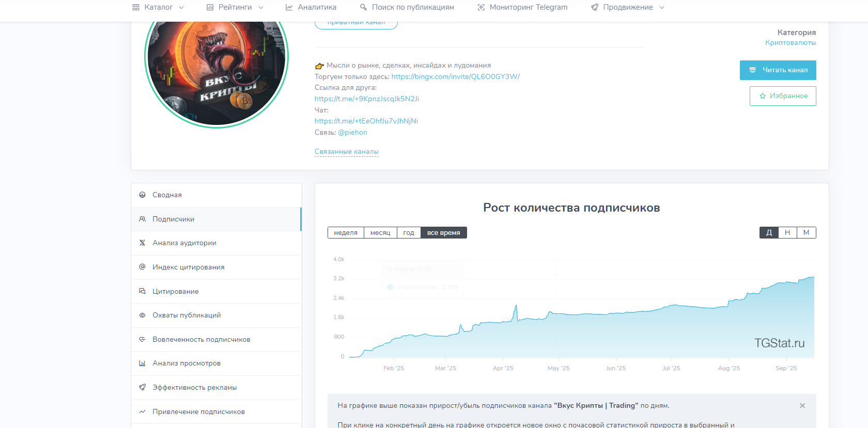Click the Анализ просмотров bar chart icon
This screenshot has height=428, width=868.
[x=142, y=363]
